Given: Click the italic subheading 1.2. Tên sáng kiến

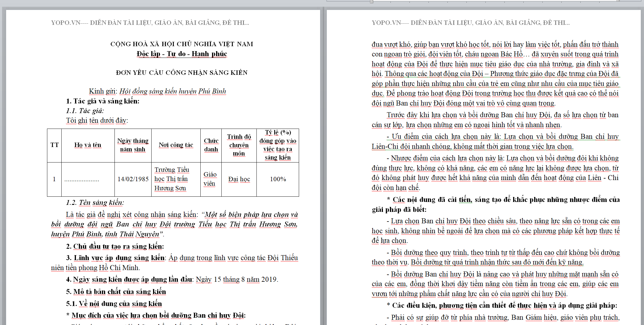Looking at the screenshot, I should 95,203.
